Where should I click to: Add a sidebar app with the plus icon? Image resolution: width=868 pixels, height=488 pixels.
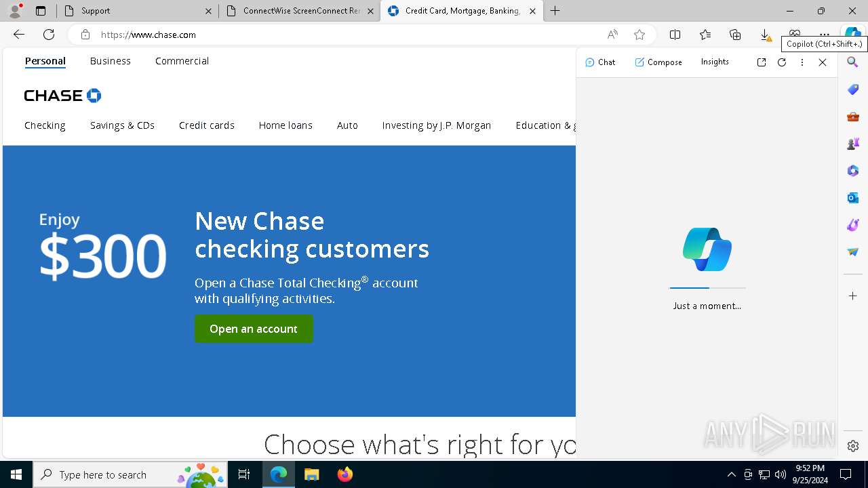pyautogui.click(x=853, y=296)
